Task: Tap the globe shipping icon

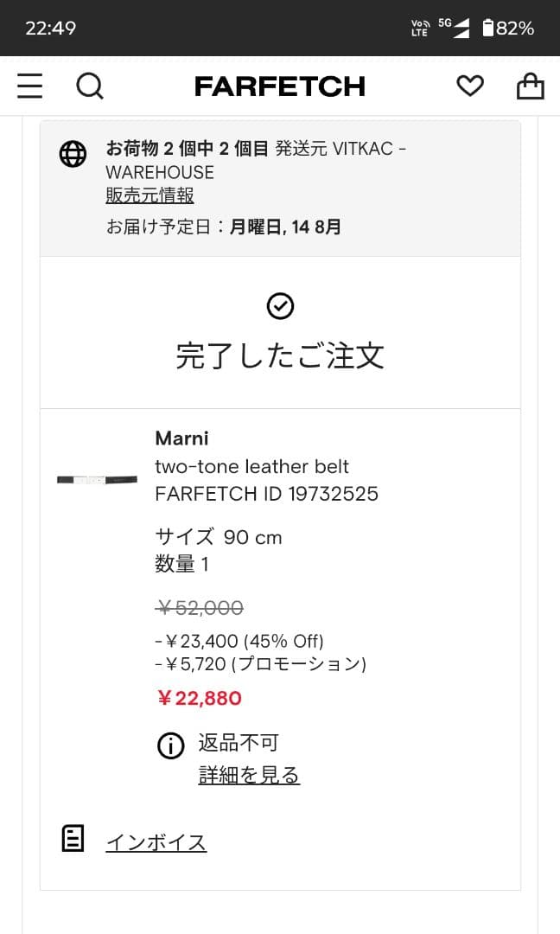Action: tap(73, 153)
